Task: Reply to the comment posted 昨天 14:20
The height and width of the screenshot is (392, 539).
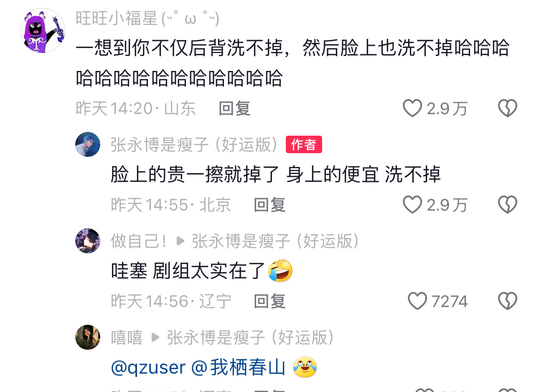Action: point(234,109)
